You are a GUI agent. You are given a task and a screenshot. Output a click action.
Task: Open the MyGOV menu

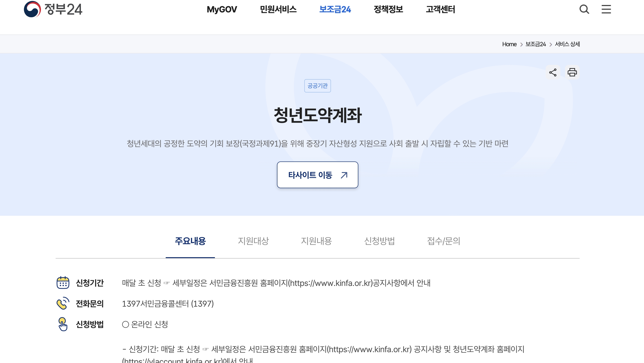point(222,9)
